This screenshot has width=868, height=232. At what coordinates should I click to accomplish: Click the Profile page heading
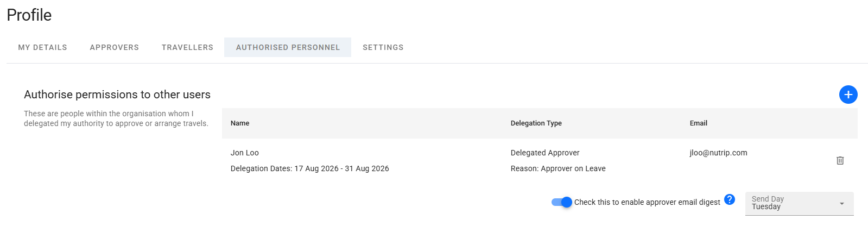pyautogui.click(x=29, y=15)
